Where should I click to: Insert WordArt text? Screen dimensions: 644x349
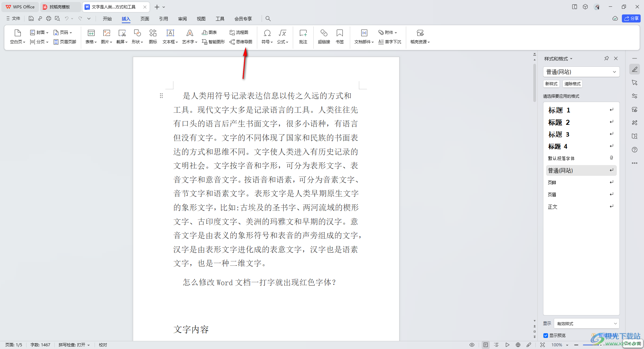190,37
